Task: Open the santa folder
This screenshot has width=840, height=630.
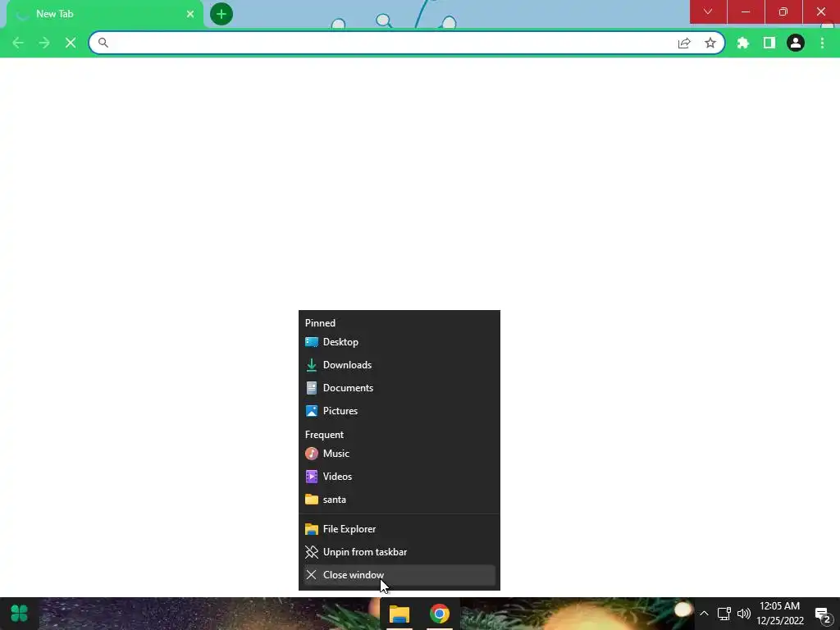Action: pyautogui.click(x=399, y=500)
